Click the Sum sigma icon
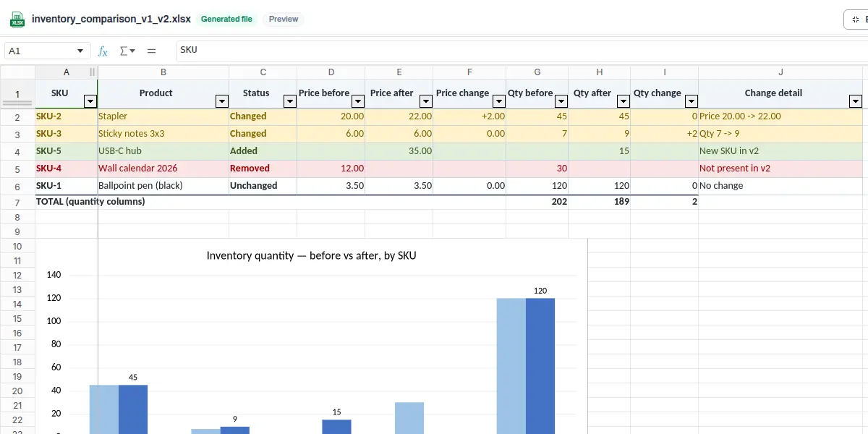The width and height of the screenshot is (868, 434). 127,51
